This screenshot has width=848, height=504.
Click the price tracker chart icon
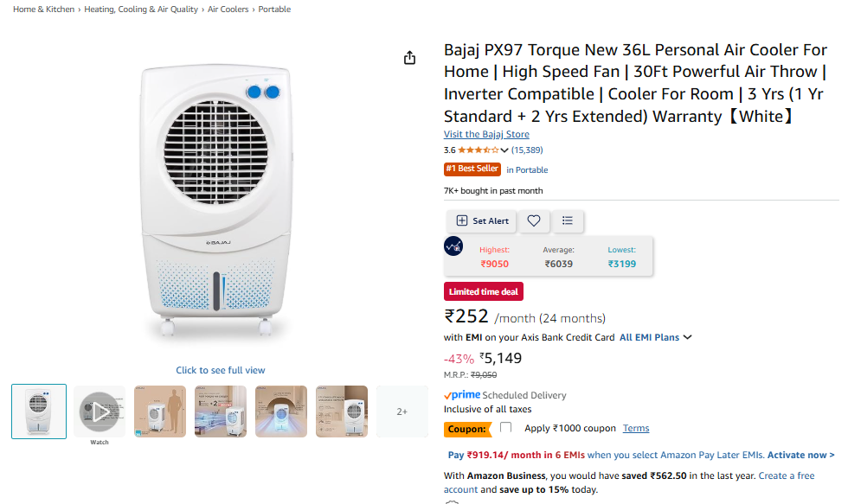click(x=453, y=246)
